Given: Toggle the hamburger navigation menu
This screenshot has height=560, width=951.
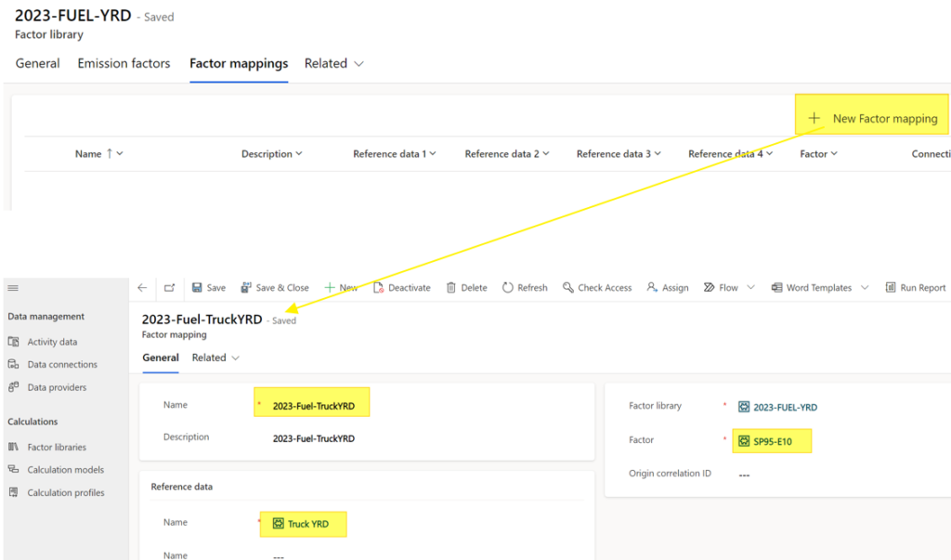Looking at the screenshot, I should (13, 288).
